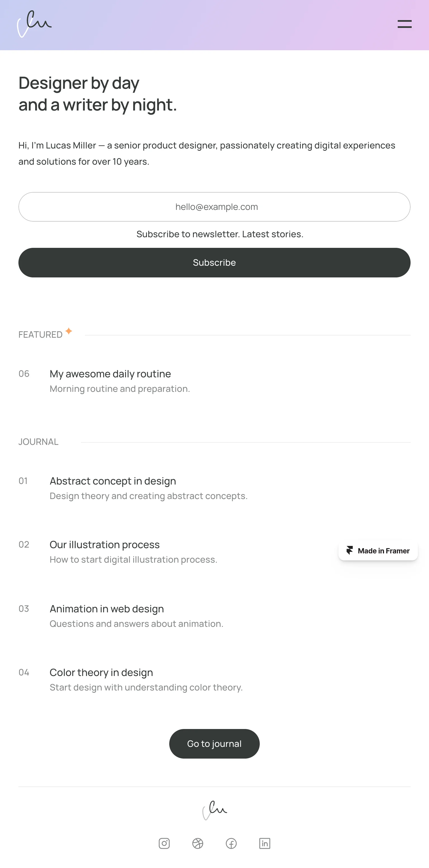Screen dimensions: 429x868
Task: Click the footer signature logo
Action: tap(214, 810)
